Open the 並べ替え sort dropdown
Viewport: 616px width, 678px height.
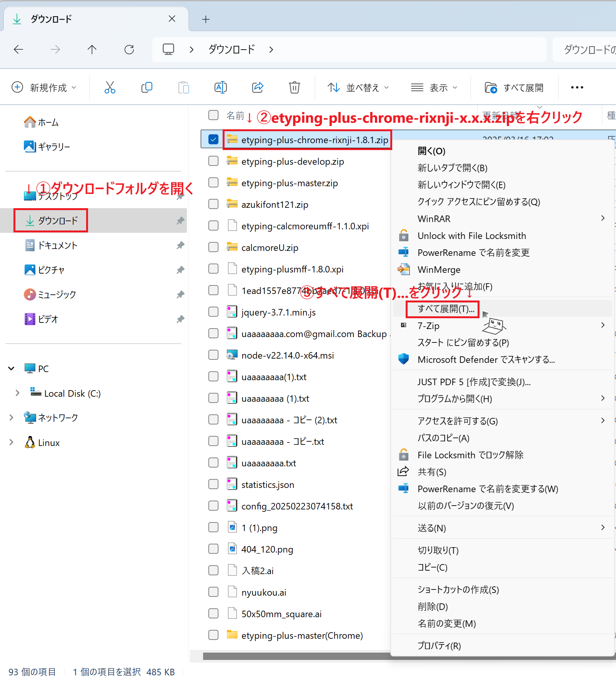tap(358, 87)
